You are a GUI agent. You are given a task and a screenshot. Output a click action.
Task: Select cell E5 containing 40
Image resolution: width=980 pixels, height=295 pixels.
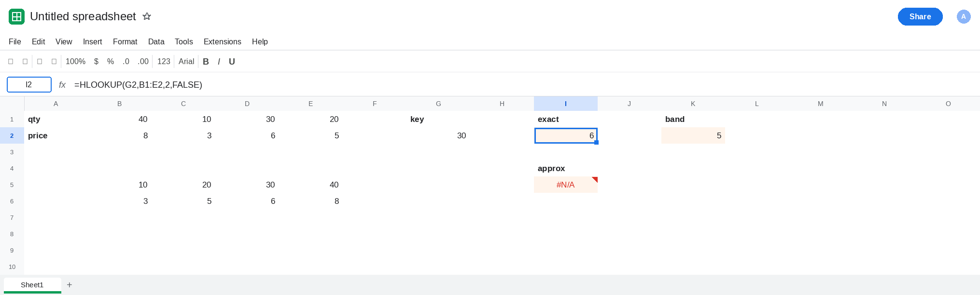tap(311, 185)
